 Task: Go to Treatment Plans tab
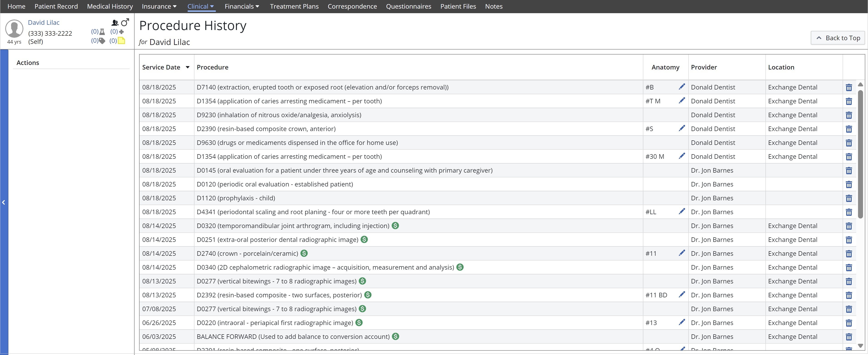294,6
